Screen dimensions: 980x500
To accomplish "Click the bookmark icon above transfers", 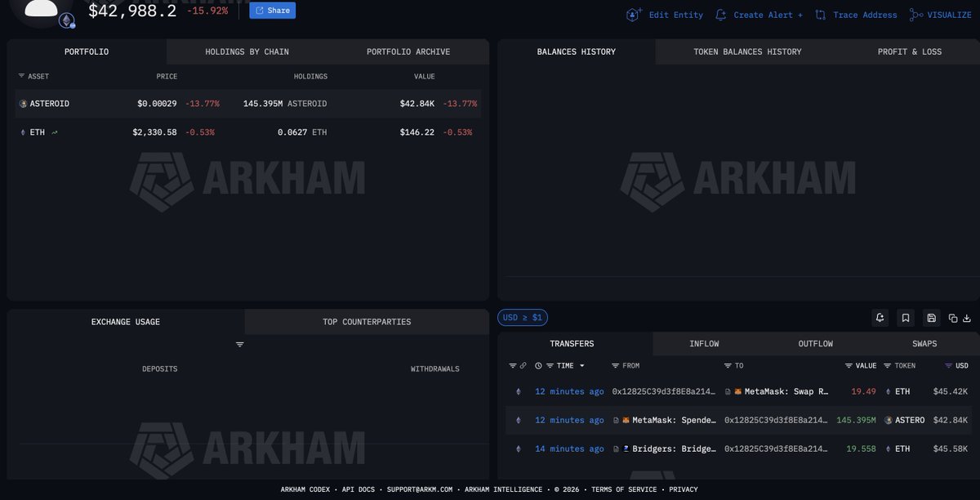I will 906,318.
